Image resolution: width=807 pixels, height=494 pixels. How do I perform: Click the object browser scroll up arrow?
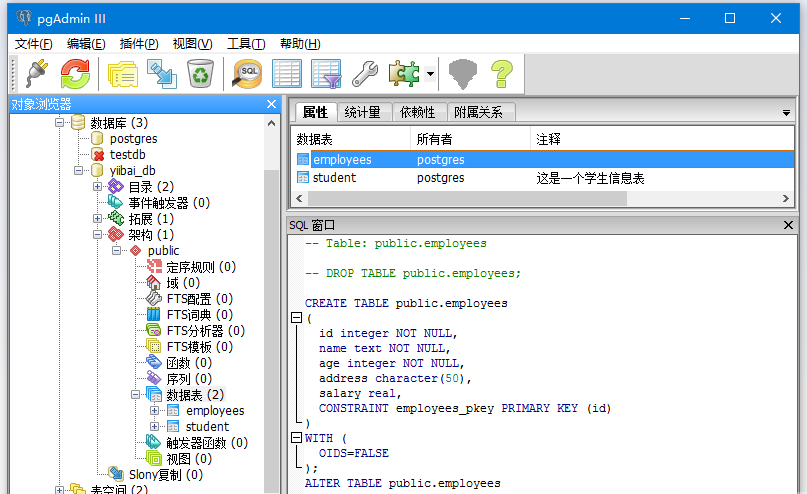pos(272,123)
